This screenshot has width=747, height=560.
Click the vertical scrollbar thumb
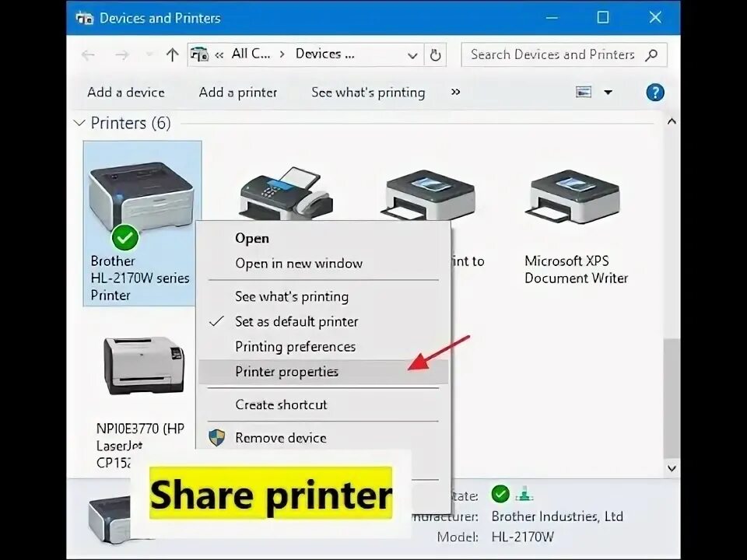672,399
